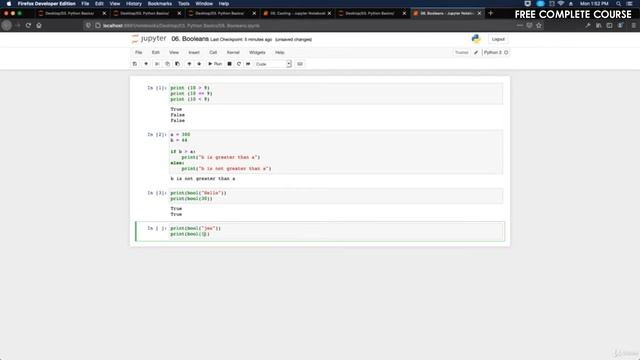Viewport: 640px width, 360px height.
Task: Open the Cell menu in Jupyter
Action: click(x=213, y=53)
